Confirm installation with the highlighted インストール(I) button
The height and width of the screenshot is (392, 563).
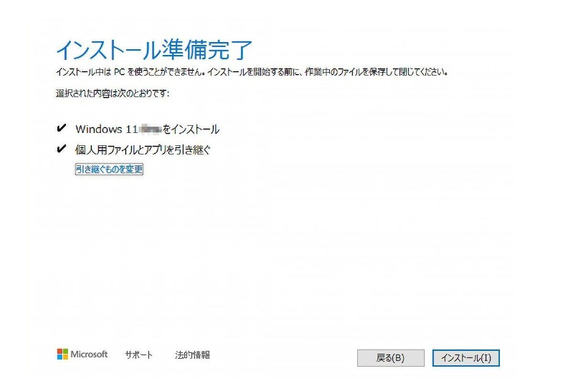point(465,358)
